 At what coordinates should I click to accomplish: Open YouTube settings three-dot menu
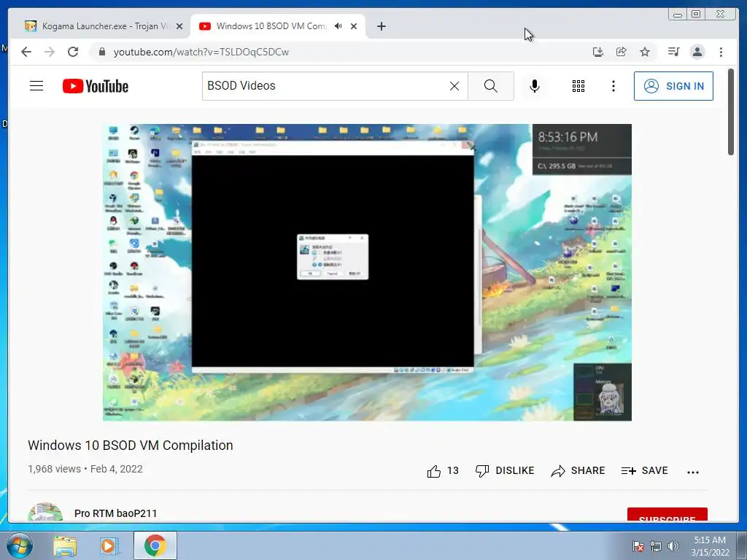613,86
